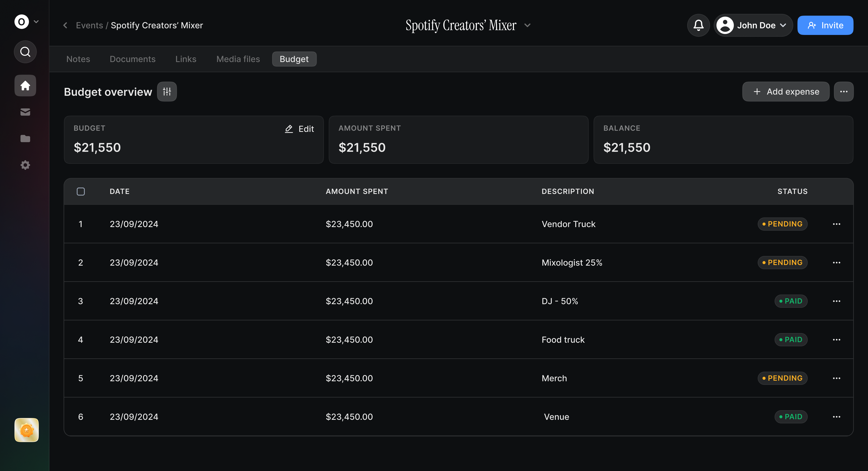Navigate to Events breadcrumb link
Image resolution: width=868 pixels, height=471 pixels.
pos(89,25)
